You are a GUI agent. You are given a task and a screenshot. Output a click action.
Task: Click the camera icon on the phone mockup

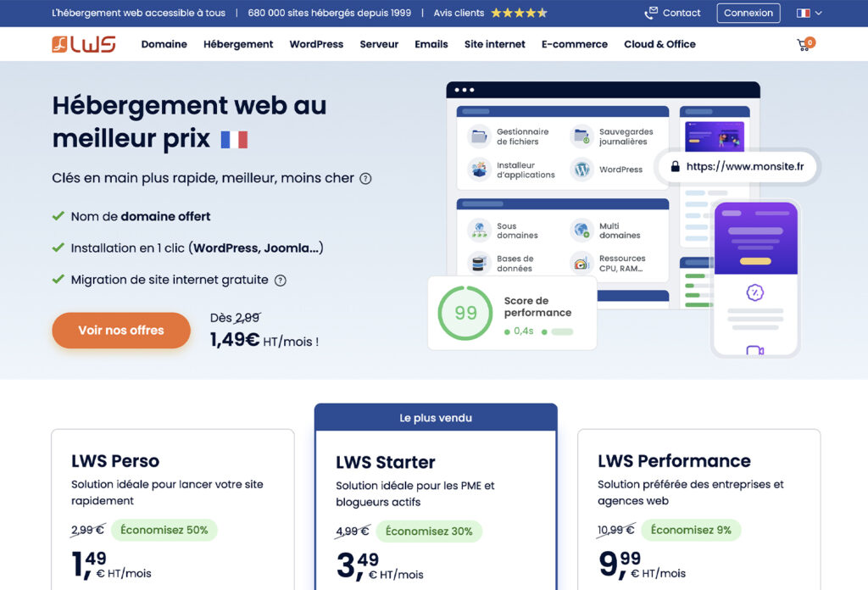point(755,350)
